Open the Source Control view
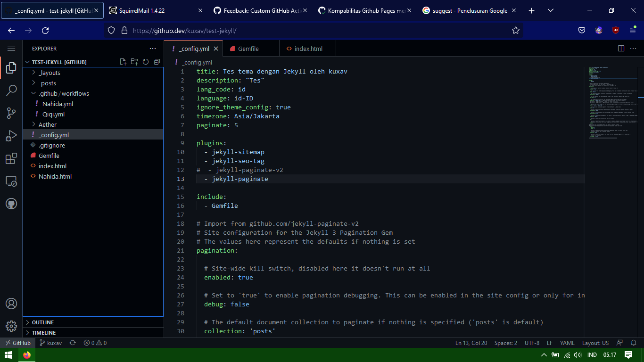The image size is (644, 362). [x=11, y=113]
